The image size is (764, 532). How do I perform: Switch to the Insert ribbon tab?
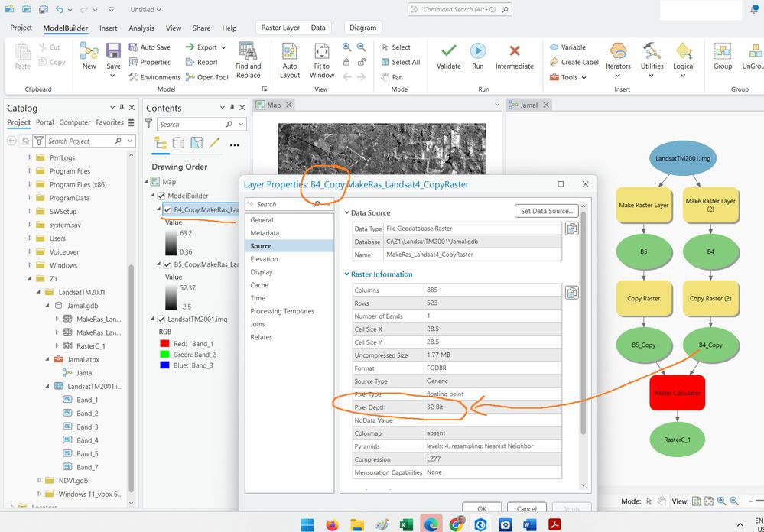[x=108, y=28]
